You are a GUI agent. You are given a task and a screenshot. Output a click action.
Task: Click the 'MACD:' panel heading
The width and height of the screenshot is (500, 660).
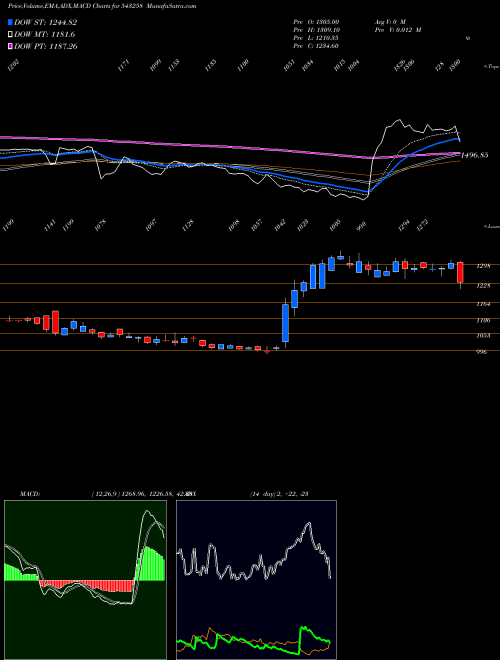(x=29, y=494)
